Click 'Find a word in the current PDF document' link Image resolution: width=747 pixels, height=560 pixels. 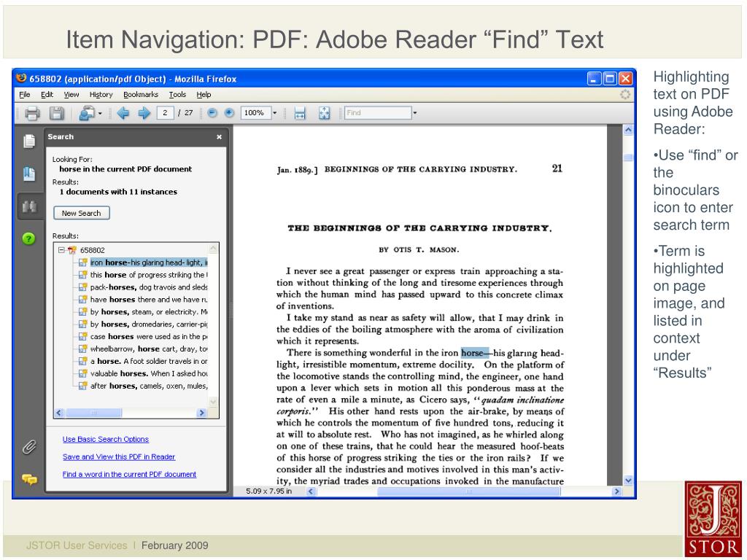(129, 475)
